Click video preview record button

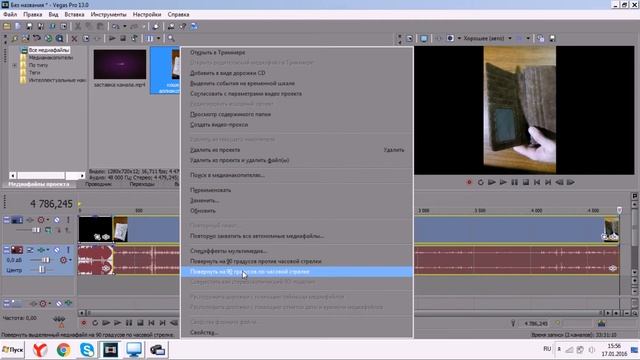tap(469, 182)
